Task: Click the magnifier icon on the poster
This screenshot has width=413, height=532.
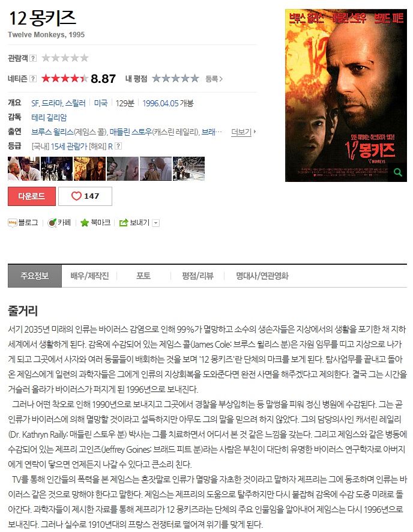Action: [398, 172]
